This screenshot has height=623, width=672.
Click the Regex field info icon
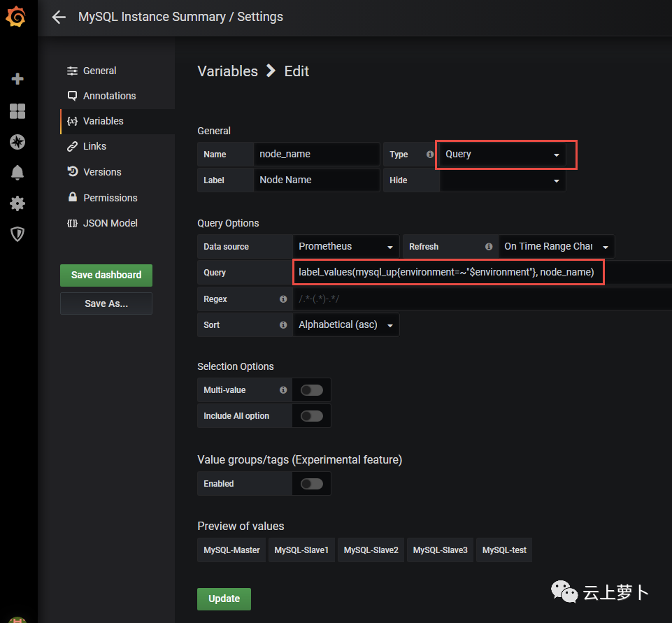[x=283, y=299]
